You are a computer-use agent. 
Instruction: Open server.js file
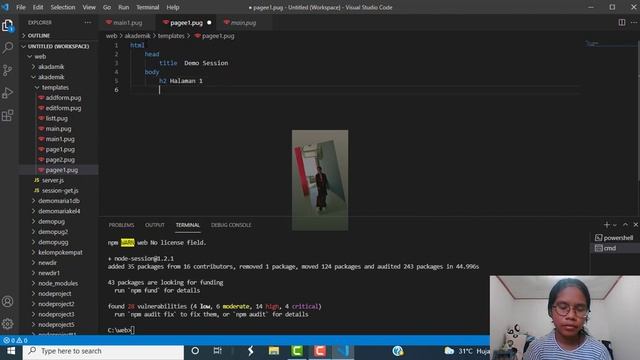(53, 180)
